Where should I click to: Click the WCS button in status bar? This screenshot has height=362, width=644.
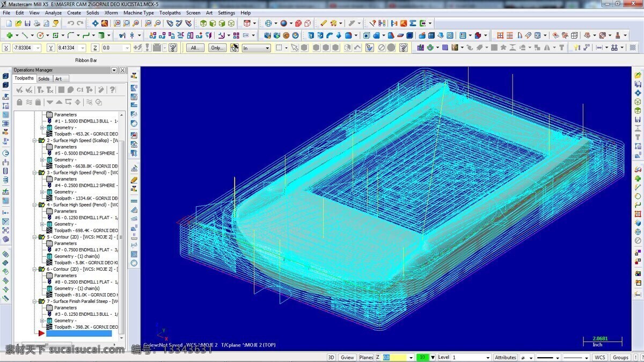click(x=600, y=357)
